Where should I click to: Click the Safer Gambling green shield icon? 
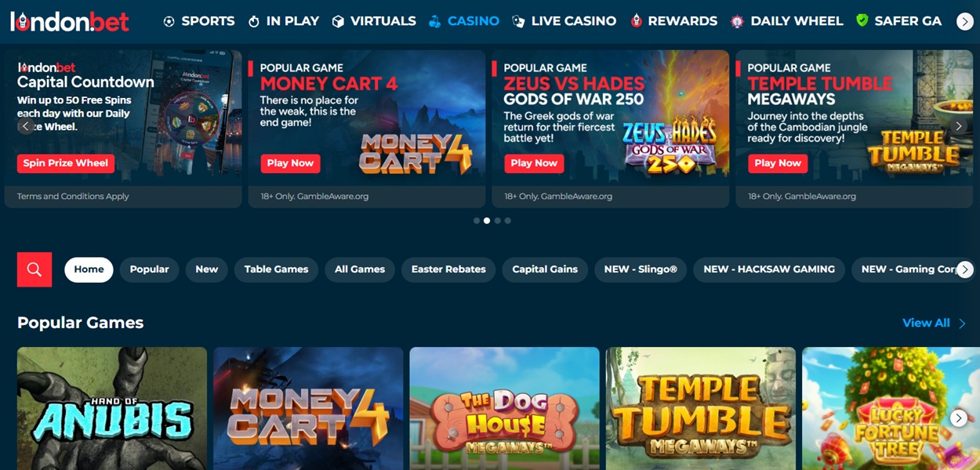862,20
